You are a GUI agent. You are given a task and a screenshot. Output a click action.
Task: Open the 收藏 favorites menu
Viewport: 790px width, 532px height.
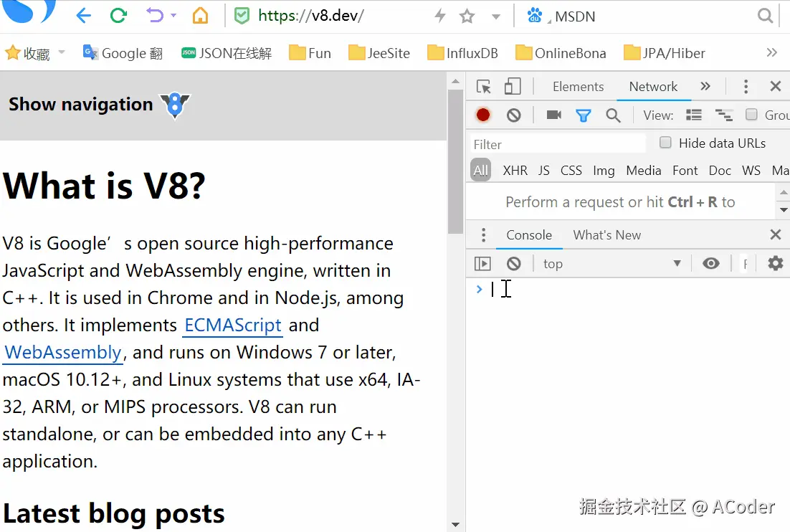(x=28, y=53)
